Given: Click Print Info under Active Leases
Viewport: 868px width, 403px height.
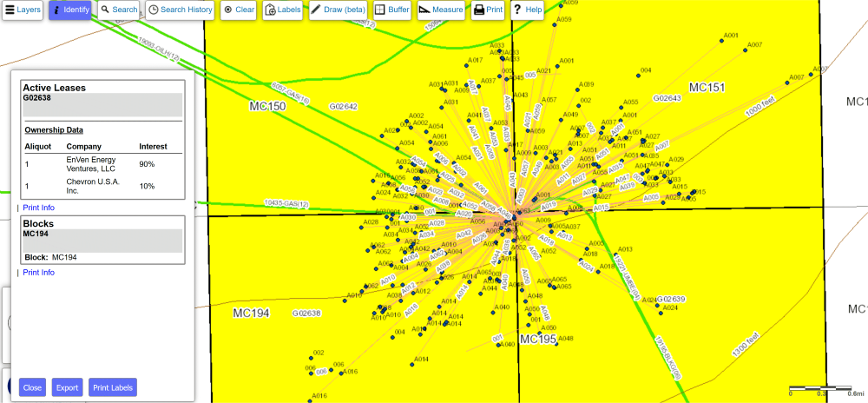Looking at the screenshot, I should point(38,208).
